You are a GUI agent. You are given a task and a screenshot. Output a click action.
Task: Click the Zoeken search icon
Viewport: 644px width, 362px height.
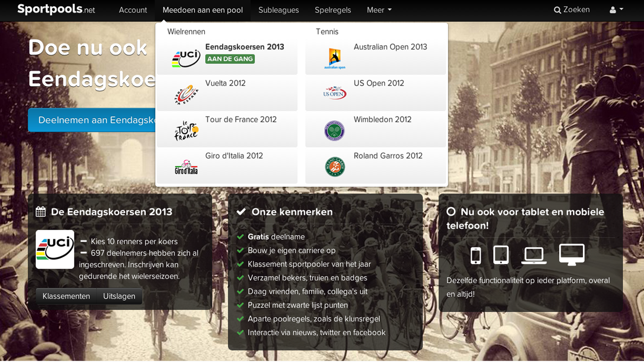[x=557, y=10]
